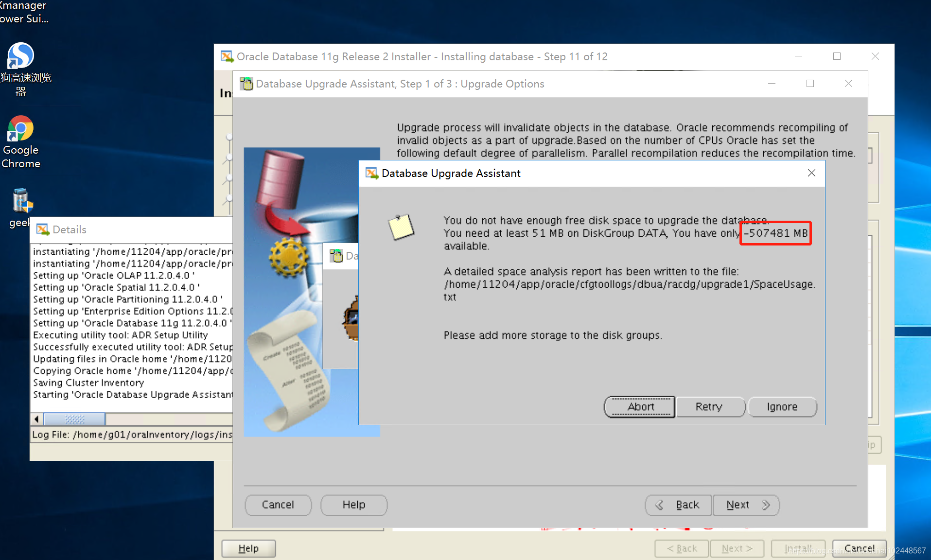Open Help in the Oracle Installer window
This screenshot has width=931, height=560.
pyautogui.click(x=248, y=548)
